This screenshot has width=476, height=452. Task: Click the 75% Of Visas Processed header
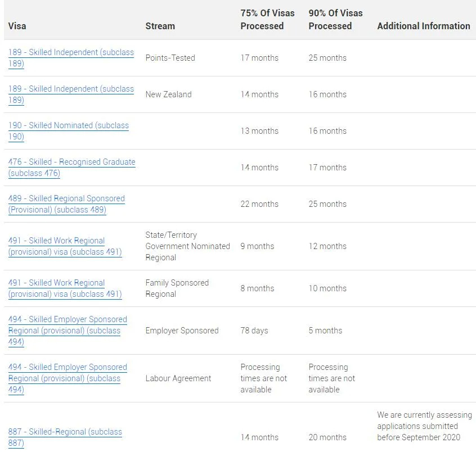coord(267,20)
